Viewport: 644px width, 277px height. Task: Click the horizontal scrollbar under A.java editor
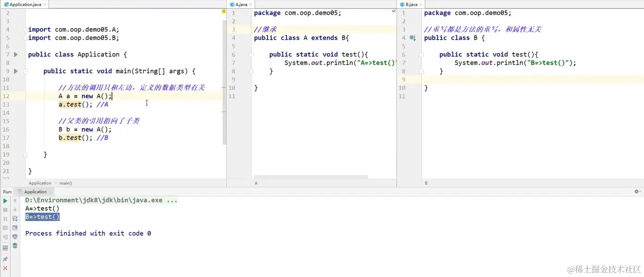[x=311, y=177]
